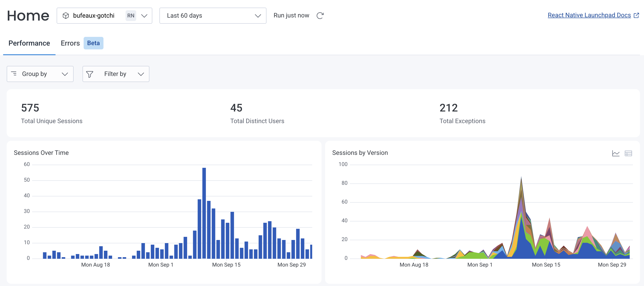The image size is (644, 286).
Task: Select the line chart view for Sessions by Version
Action: click(x=616, y=153)
